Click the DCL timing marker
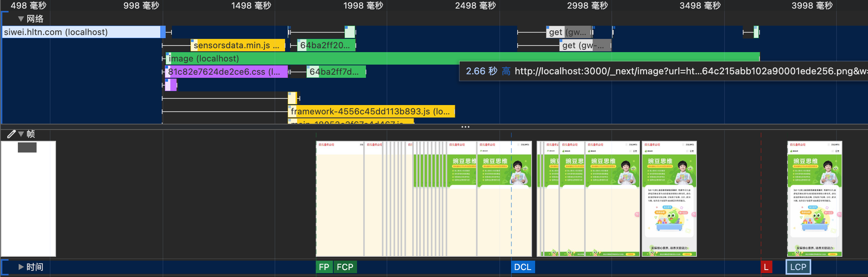The width and height of the screenshot is (868, 277). coord(523,267)
